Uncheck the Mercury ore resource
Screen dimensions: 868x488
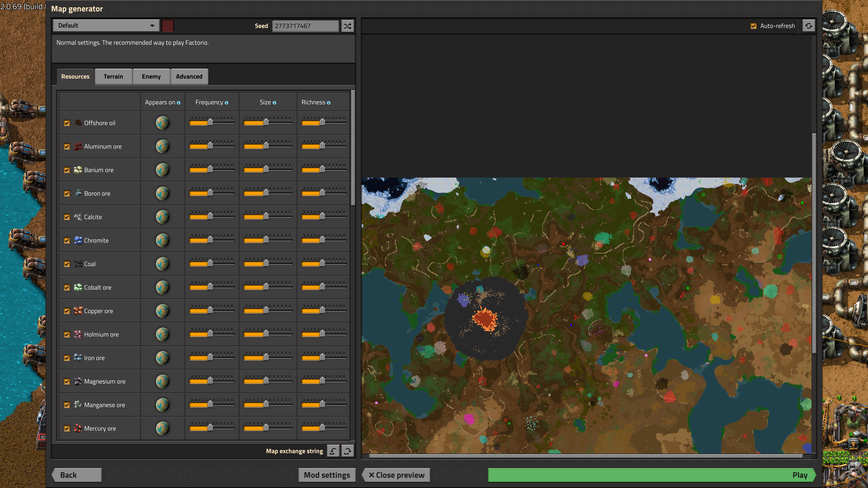(67, 428)
